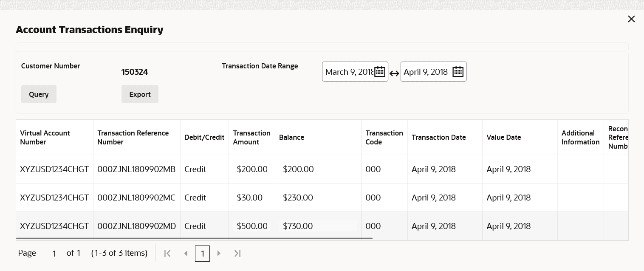The height and width of the screenshot is (271, 644).
Task: Click the Balance column header
Action: coord(291,137)
